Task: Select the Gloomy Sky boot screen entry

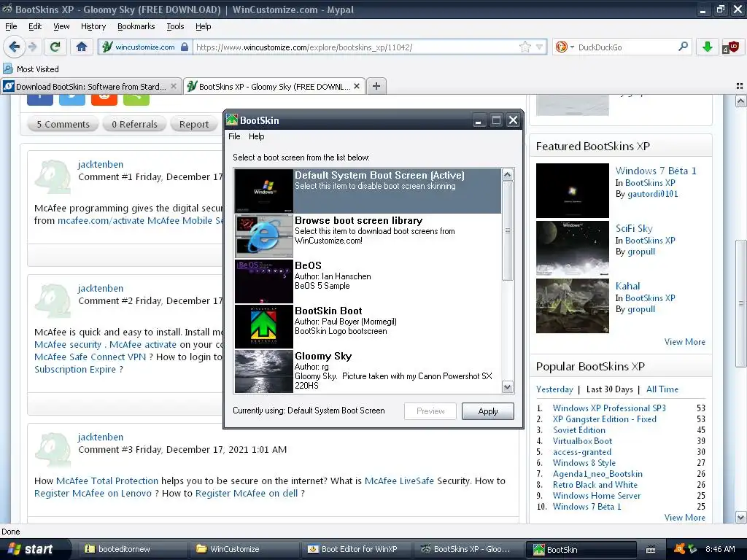Action: pos(368,371)
